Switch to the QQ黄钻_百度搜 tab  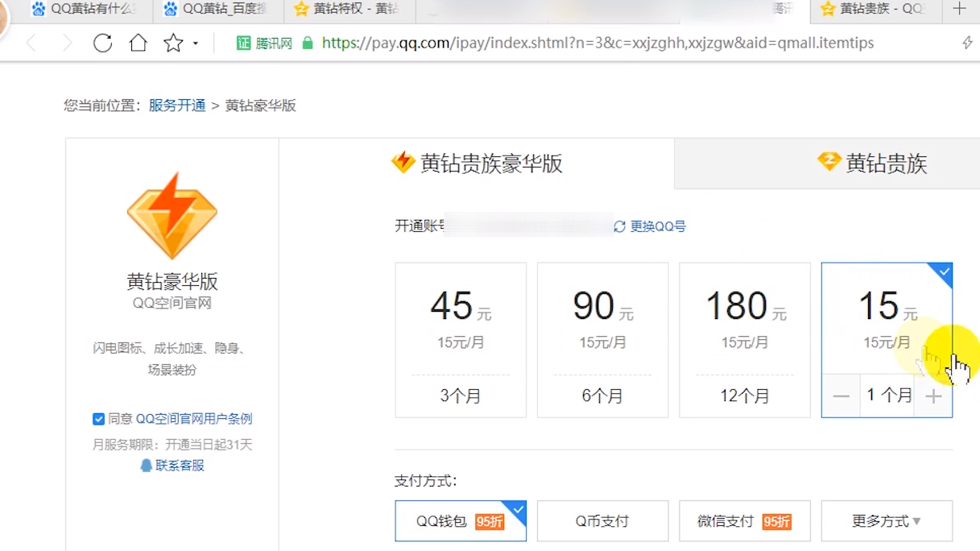216,9
